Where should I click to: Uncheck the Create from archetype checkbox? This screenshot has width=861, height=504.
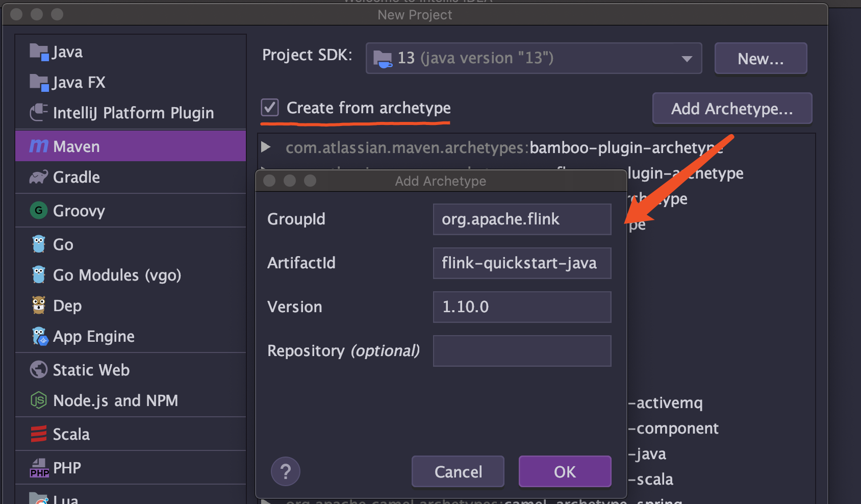coord(270,108)
